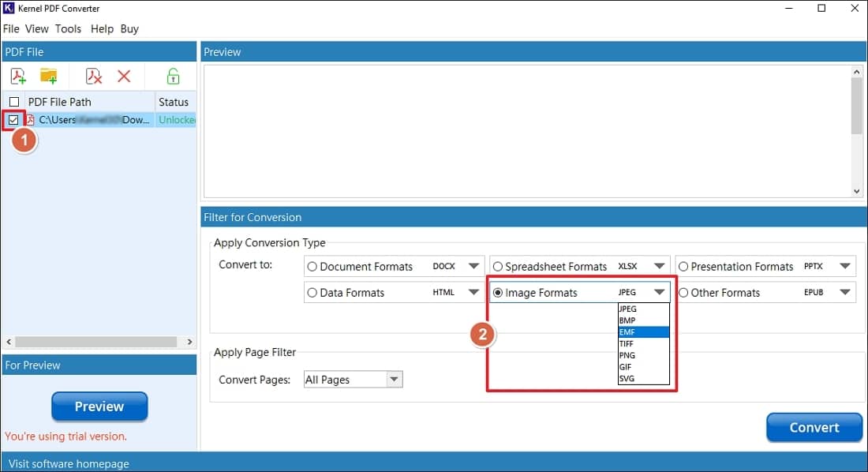The width and height of the screenshot is (868, 472).
Task: Minimize the Kernel PDF Converter window
Action: coord(789,9)
